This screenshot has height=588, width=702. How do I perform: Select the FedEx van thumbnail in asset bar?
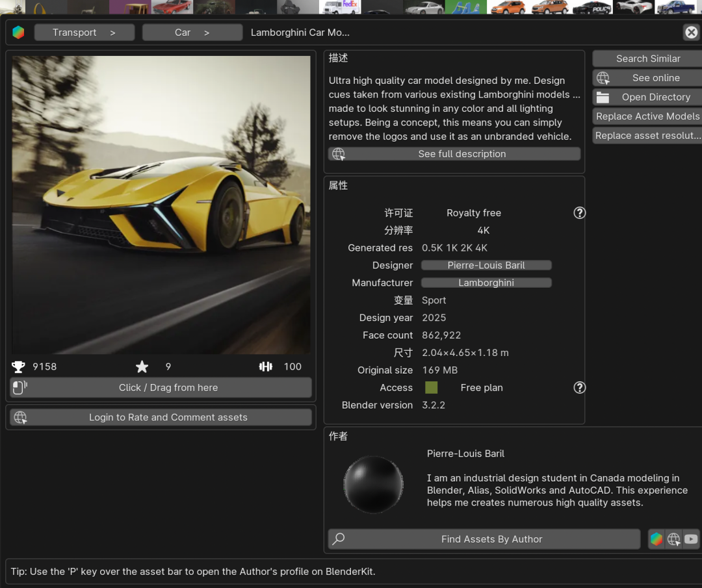click(x=340, y=7)
